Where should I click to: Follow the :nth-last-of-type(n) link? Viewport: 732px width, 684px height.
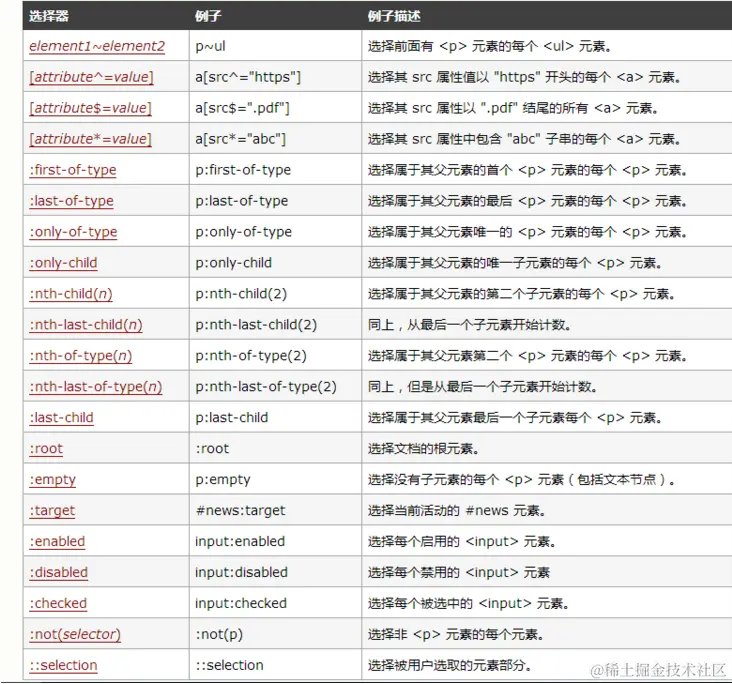[x=96, y=387]
